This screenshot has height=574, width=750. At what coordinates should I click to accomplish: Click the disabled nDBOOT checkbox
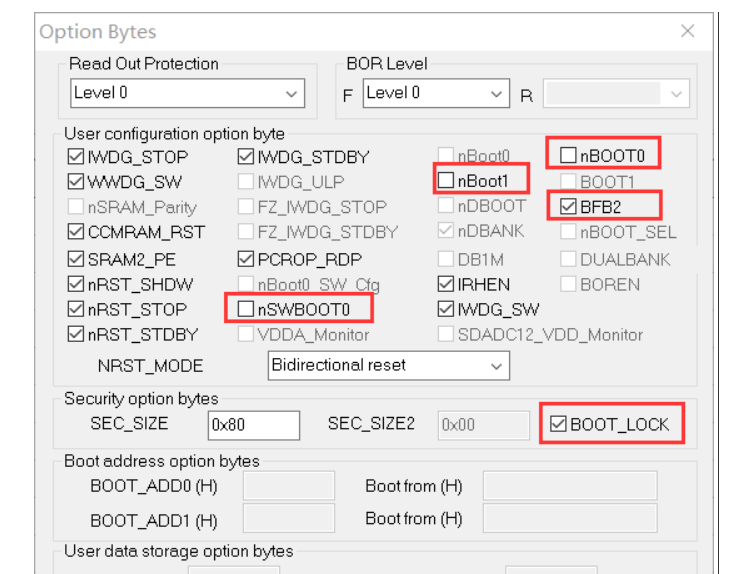point(445,205)
